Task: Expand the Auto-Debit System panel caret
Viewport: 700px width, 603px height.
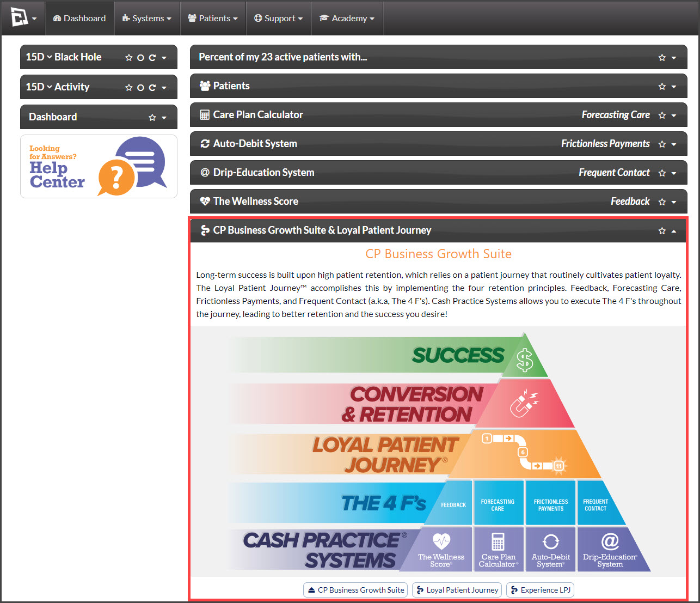Action: coord(674,144)
